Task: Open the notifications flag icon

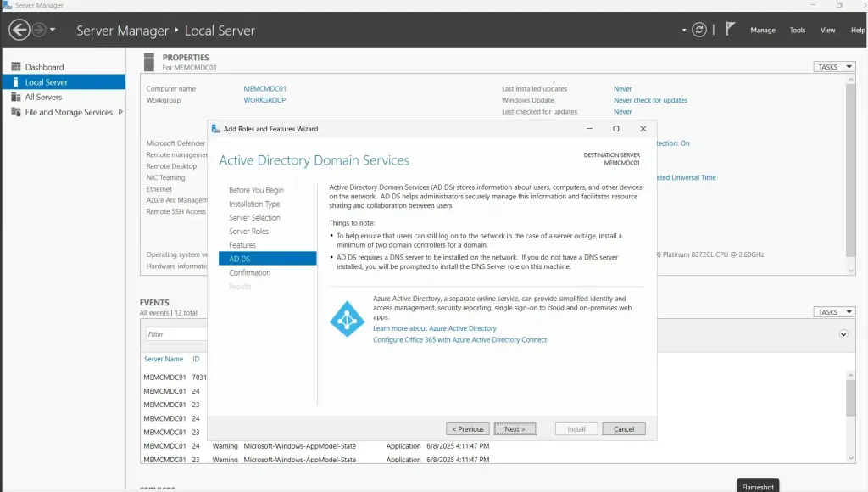Action: (730, 30)
